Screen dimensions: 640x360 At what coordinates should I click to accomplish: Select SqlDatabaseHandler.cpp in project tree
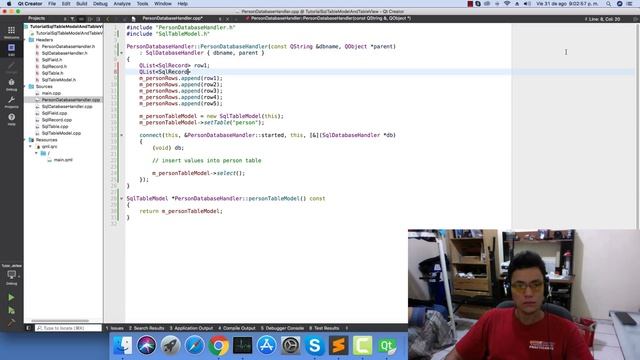pos(67,107)
